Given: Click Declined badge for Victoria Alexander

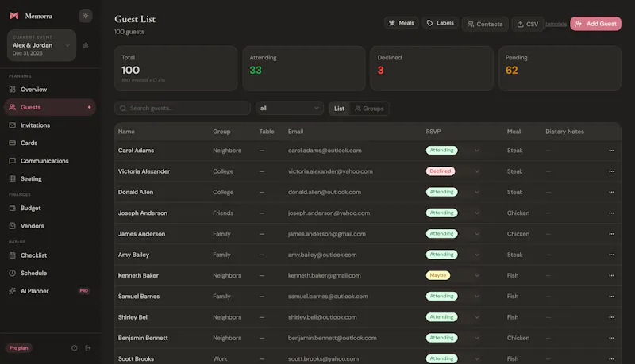Looking at the screenshot, I should point(441,171).
